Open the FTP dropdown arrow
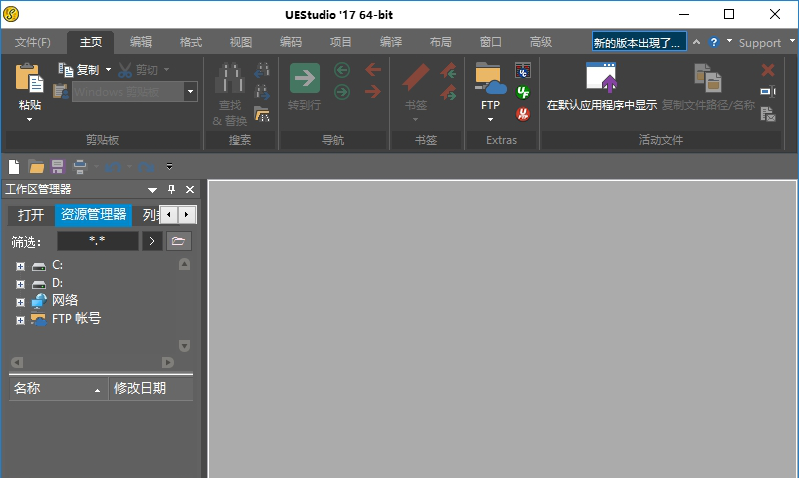799x497 pixels. [x=490, y=120]
